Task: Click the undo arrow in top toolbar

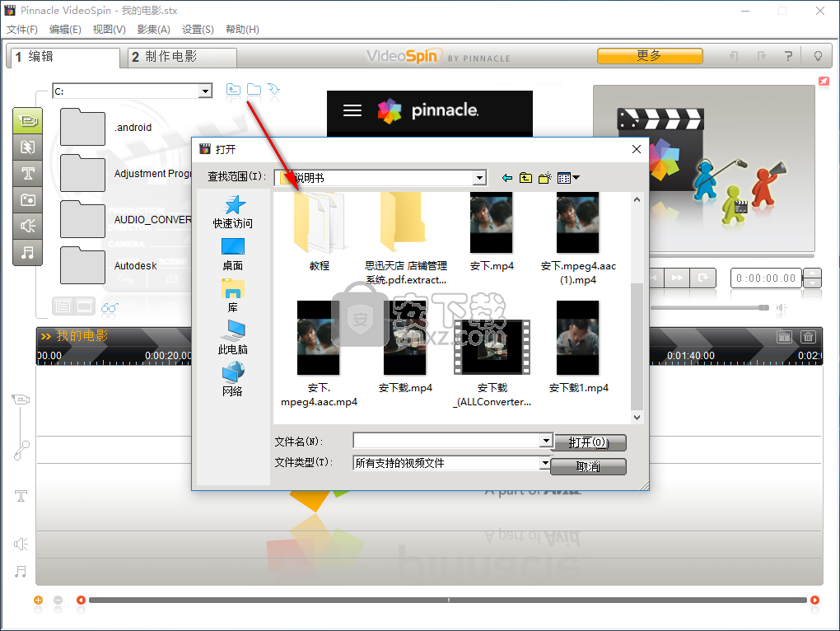Action: pyautogui.click(x=734, y=56)
